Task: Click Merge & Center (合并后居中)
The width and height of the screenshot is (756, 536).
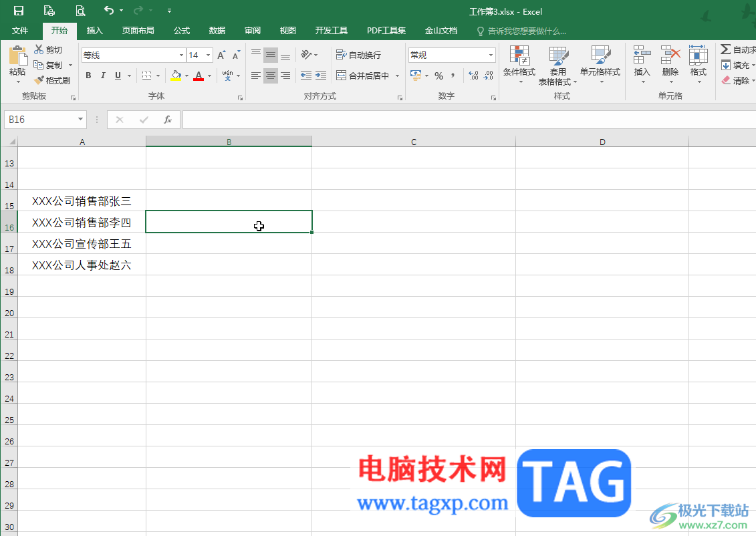Action: coord(362,76)
